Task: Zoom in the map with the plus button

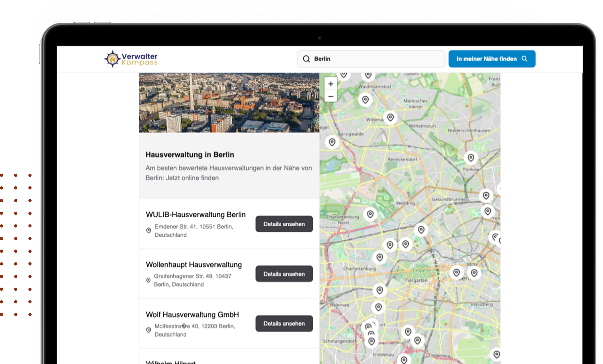Action: [331, 84]
